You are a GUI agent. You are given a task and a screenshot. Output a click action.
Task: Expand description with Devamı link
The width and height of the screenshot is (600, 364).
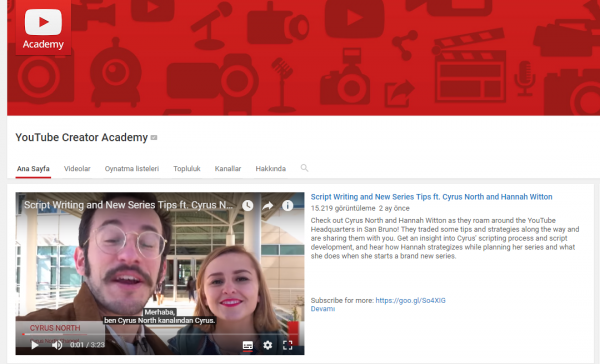[x=323, y=309]
